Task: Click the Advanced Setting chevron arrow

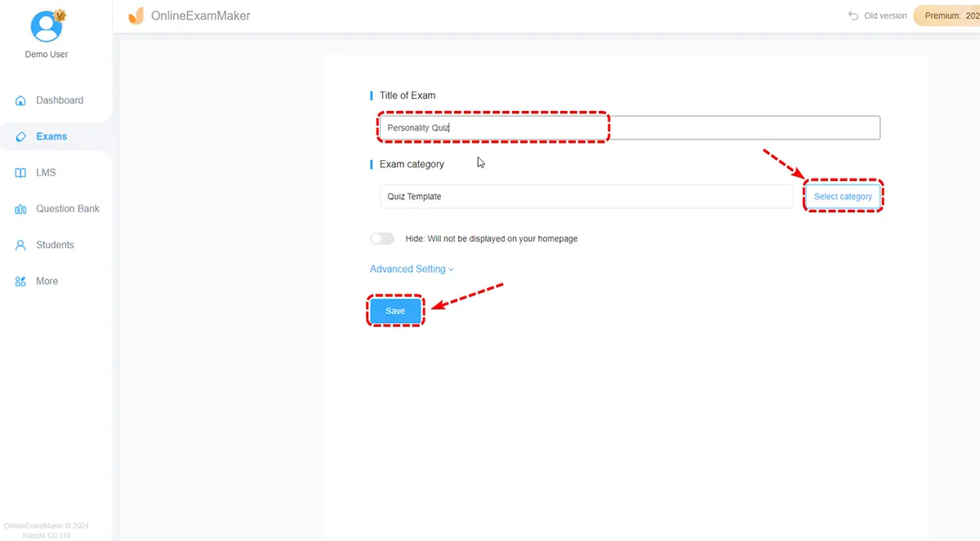Action: coord(451,270)
